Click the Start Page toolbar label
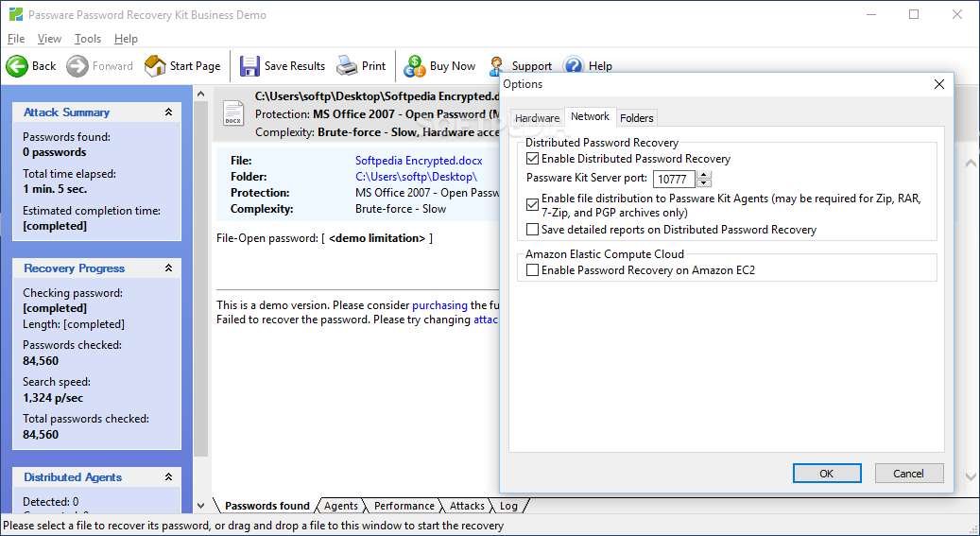The image size is (980, 536). pos(195,65)
